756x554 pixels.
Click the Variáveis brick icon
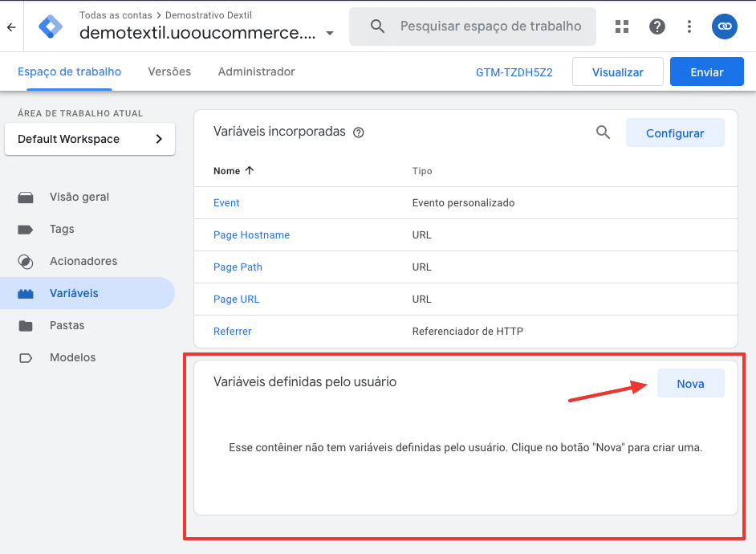click(x=26, y=294)
